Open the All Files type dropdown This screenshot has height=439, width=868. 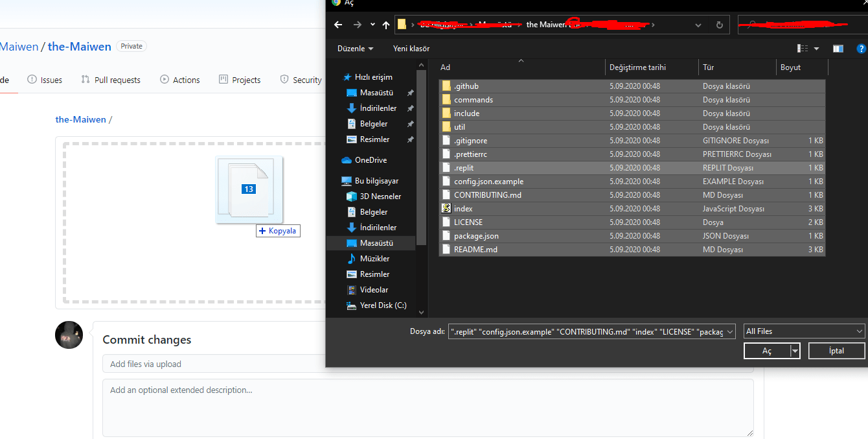[x=805, y=331]
